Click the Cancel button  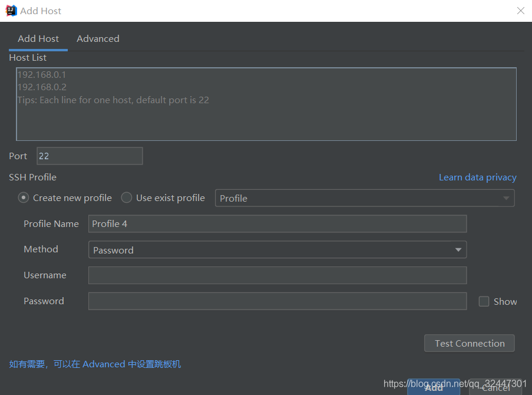495,387
